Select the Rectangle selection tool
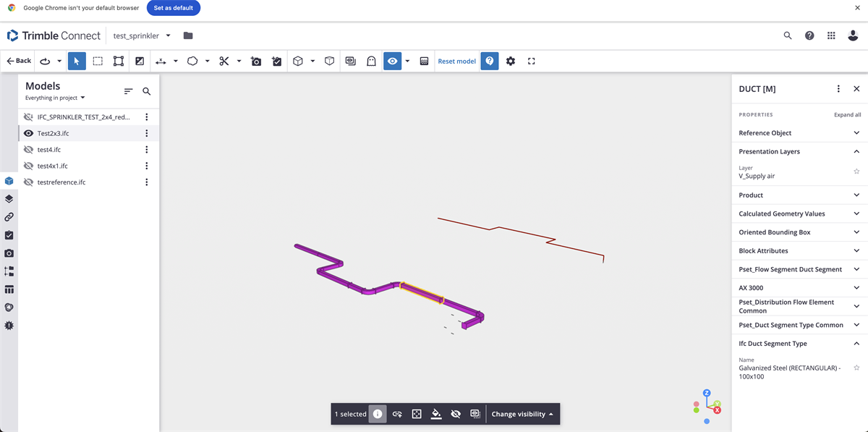The height and width of the screenshot is (432, 868). pos(98,61)
